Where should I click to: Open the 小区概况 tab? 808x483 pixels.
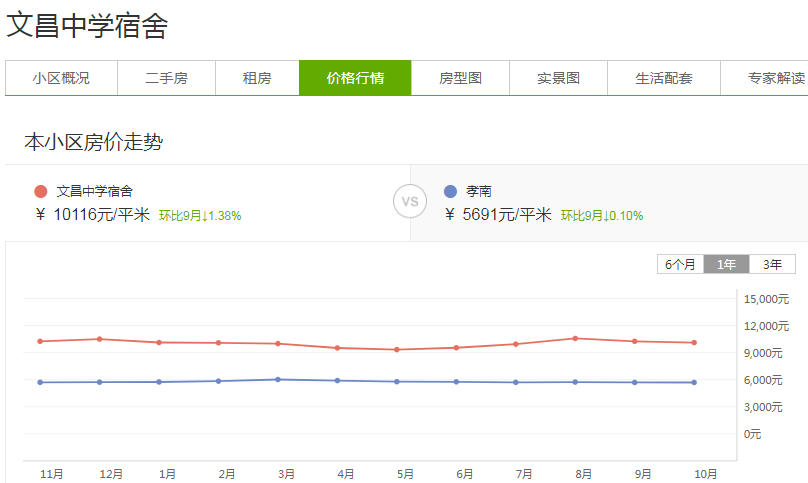(61, 78)
